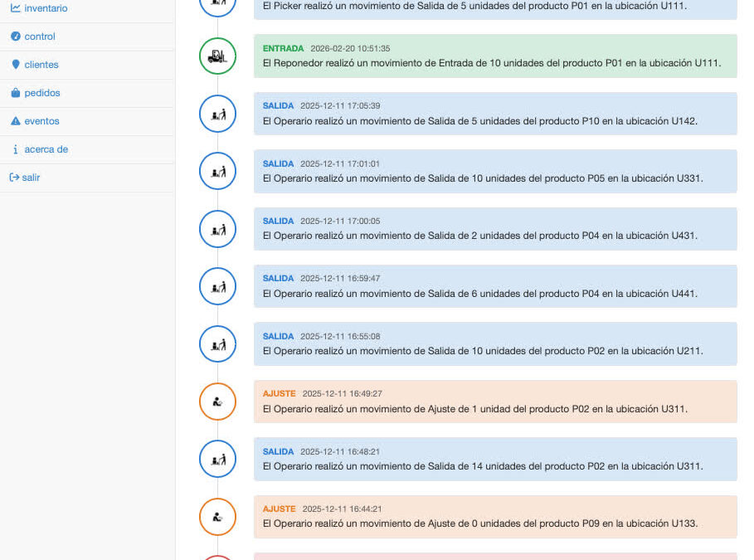Viewport: 754px width, 560px height.
Task: Open the control menu item
Action: tap(40, 37)
